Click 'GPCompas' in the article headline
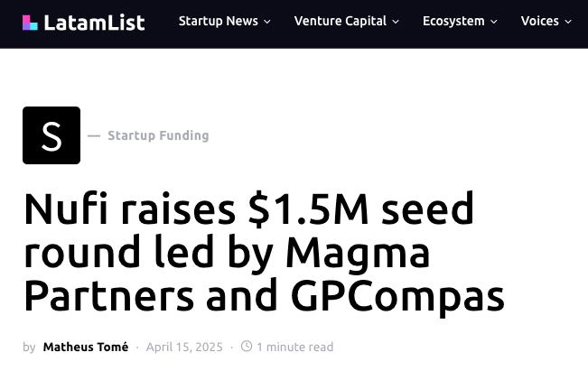Screen dimensions: 588x371 coord(409,295)
